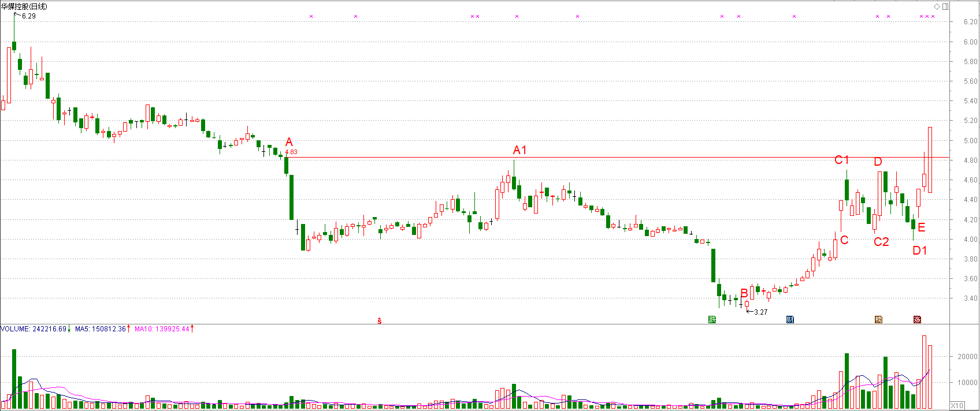
Task: Click the 5.00 price axis label
Action: click(971, 141)
